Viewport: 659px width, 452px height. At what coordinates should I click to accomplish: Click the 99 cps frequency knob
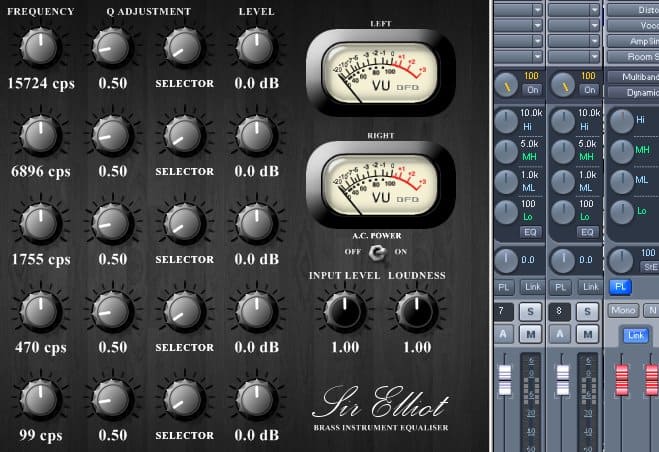click(x=37, y=399)
